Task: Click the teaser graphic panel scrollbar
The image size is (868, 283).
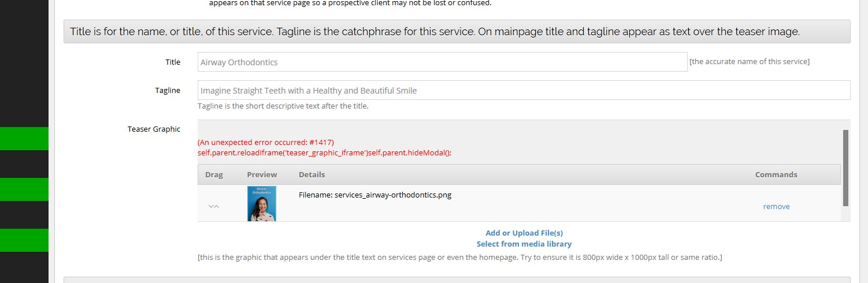Action: tap(845, 167)
